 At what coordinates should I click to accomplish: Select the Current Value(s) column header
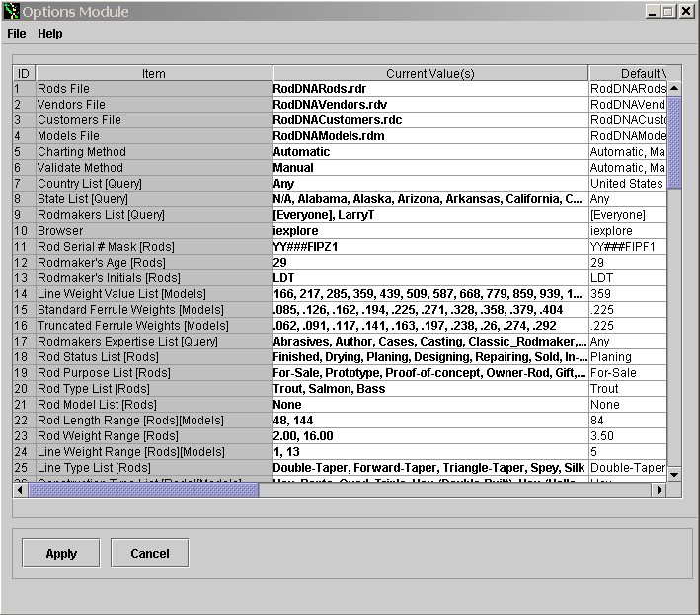(x=429, y=73)
